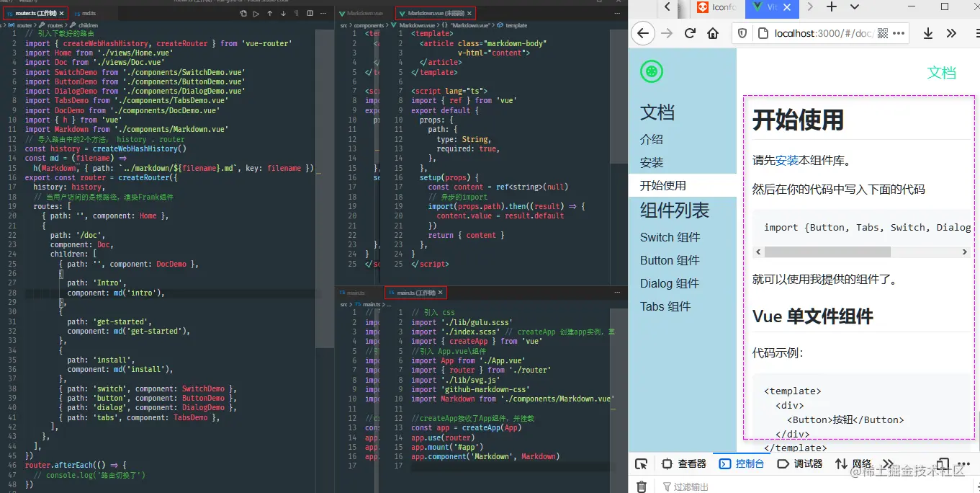Click the routes breadcrumb in router.ts
Image resolution: width=980 pixels, height=493 pixels.
pos(54,25)
